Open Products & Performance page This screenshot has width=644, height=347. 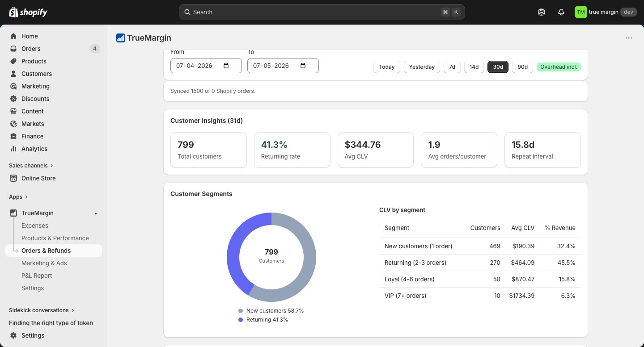(55, 238)
